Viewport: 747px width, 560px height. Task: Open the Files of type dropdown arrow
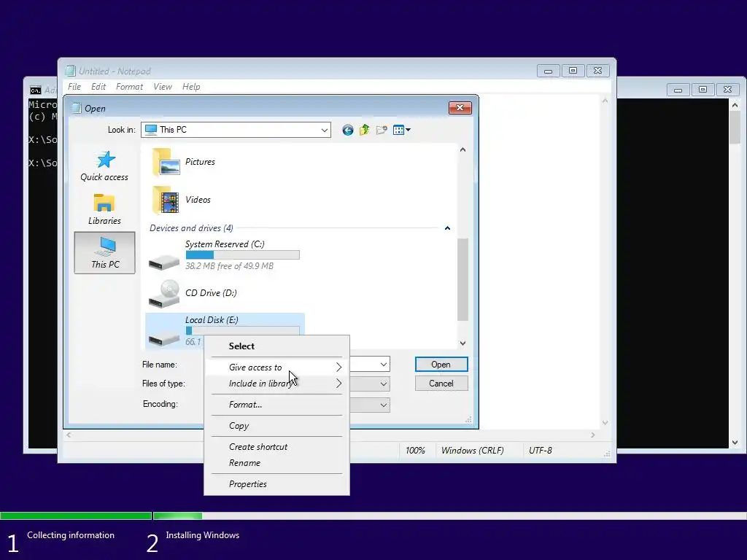[x=384, y=384]
